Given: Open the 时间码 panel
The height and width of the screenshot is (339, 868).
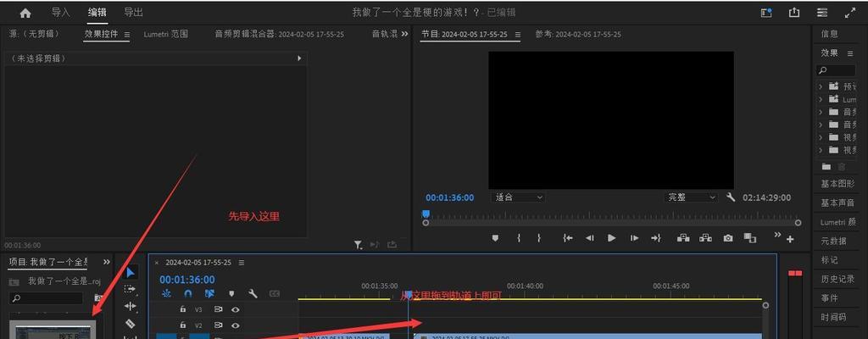Looking at the screenshot, I should click(x=834, y=318).
